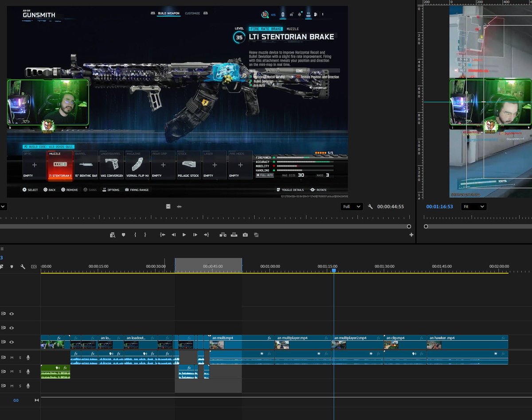Export a frame with the camera icon
The image size is (532, 420).
tap(245, 235)
